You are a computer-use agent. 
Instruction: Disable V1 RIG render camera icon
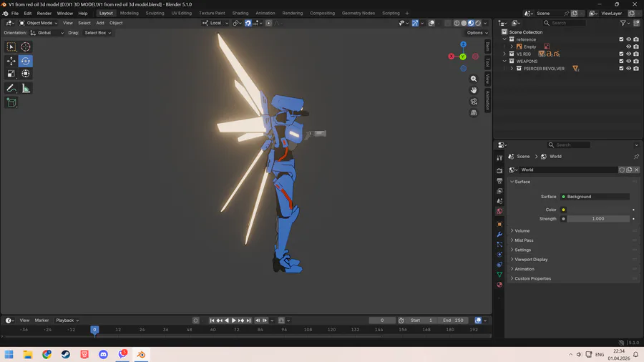[636, 54]
